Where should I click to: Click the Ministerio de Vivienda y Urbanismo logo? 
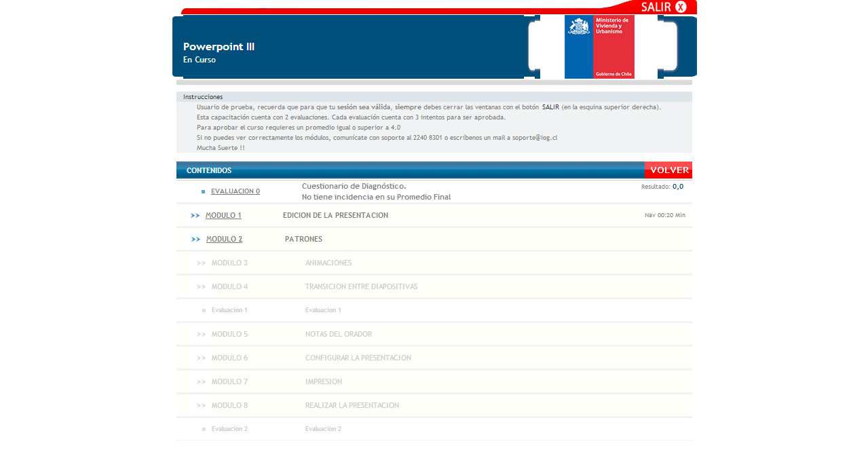click(599, 47)
